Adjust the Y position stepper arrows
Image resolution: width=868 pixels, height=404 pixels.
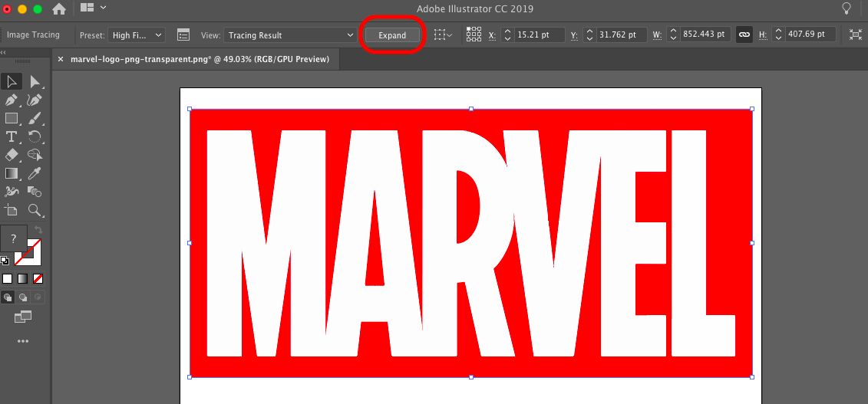[589, 34]
